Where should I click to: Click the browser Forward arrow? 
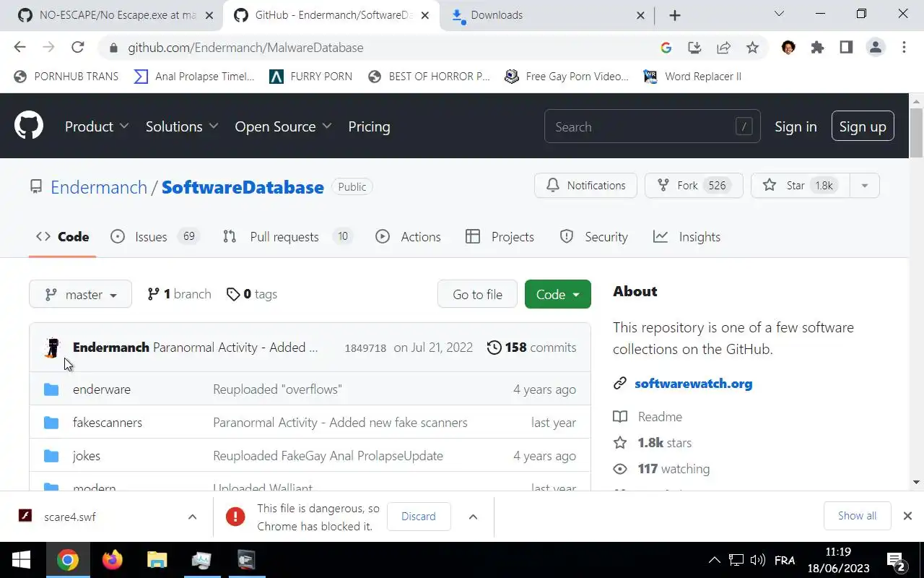point(48,48)
